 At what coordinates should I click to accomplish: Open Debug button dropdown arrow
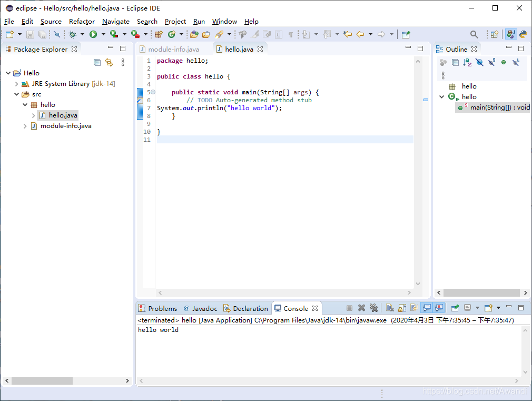82,34
